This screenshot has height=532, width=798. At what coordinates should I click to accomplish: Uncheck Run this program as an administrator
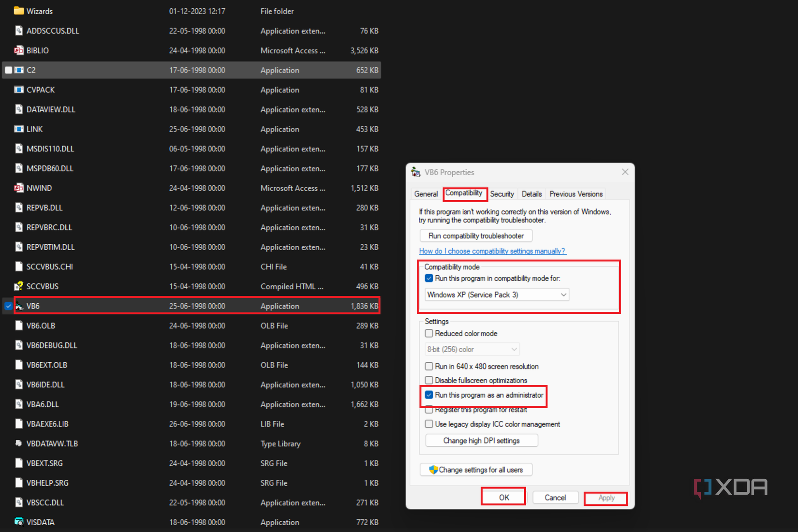[429, 395]
